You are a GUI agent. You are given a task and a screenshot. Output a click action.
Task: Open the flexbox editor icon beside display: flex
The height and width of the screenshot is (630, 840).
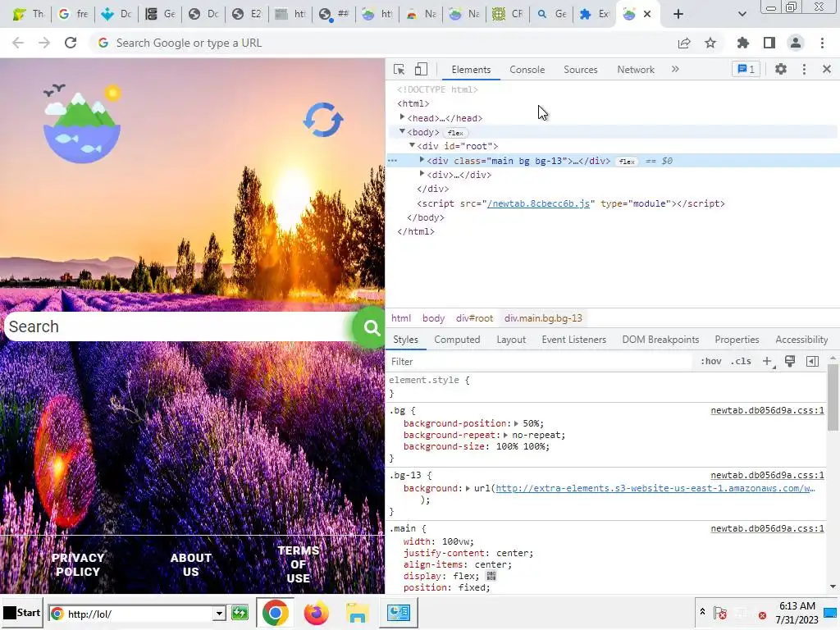pyautogui.click(x=491, y=576)
